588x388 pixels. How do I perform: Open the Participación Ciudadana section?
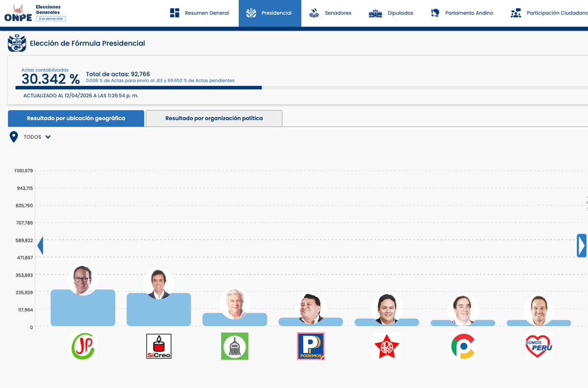548,13
